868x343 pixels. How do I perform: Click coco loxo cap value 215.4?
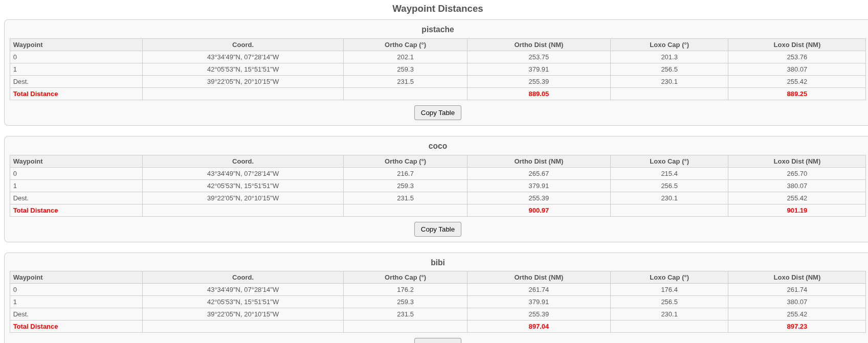coord(669,174)
